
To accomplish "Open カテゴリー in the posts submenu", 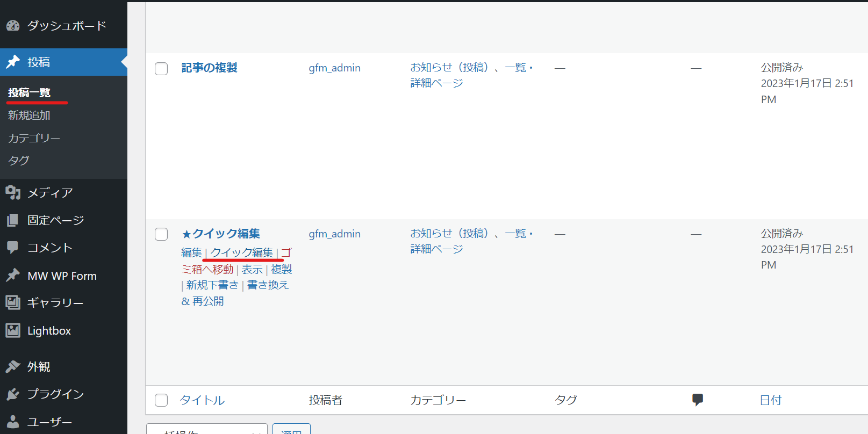I will point(34,138).
